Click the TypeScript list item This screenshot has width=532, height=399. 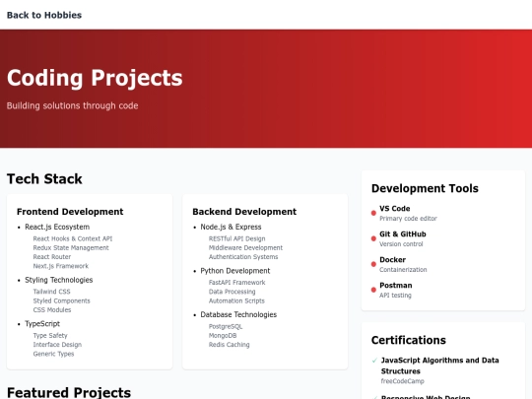coord(42,324)
